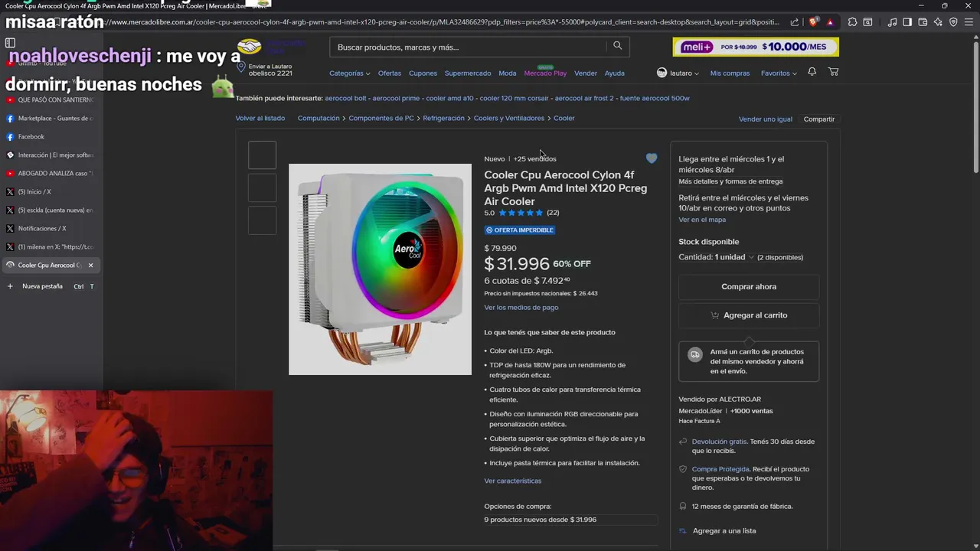The width and height of the screenshot is (980, 551).
Task: Click Volver al listado
Action: click(260, 119)
